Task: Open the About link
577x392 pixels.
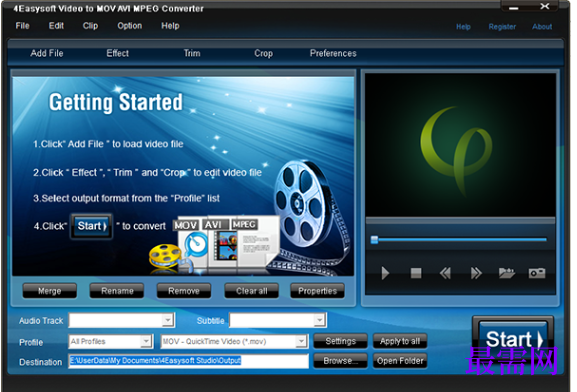Action: (542, 27)
